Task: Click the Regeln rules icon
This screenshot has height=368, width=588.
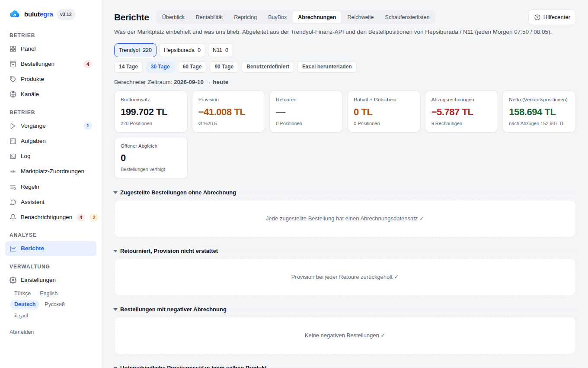Action: 13,187
